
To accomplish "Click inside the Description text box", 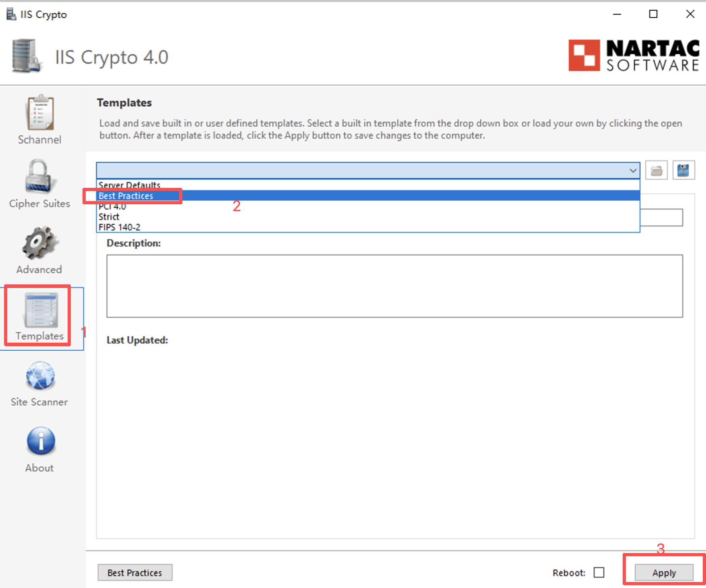I will [x=394, y=286].
